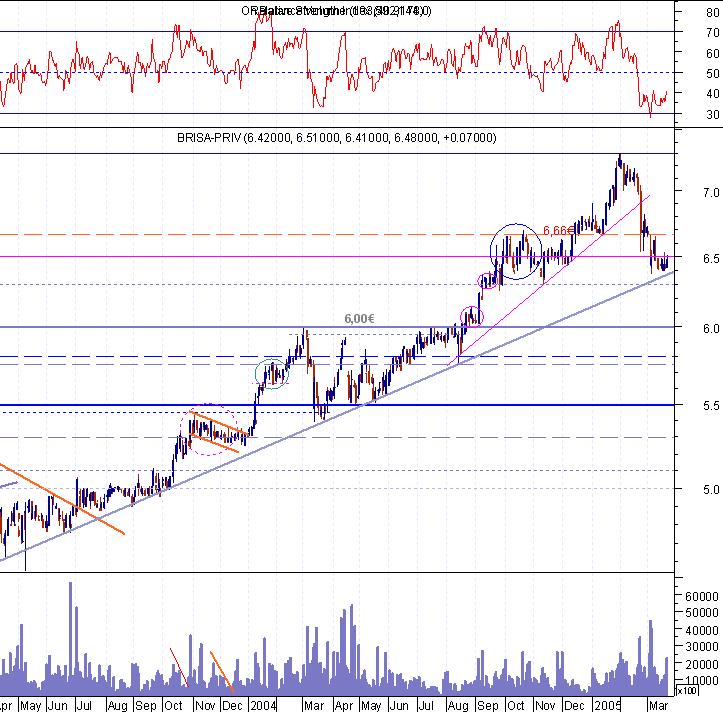Select the 60 label on RSI axis

coord(712,53)
